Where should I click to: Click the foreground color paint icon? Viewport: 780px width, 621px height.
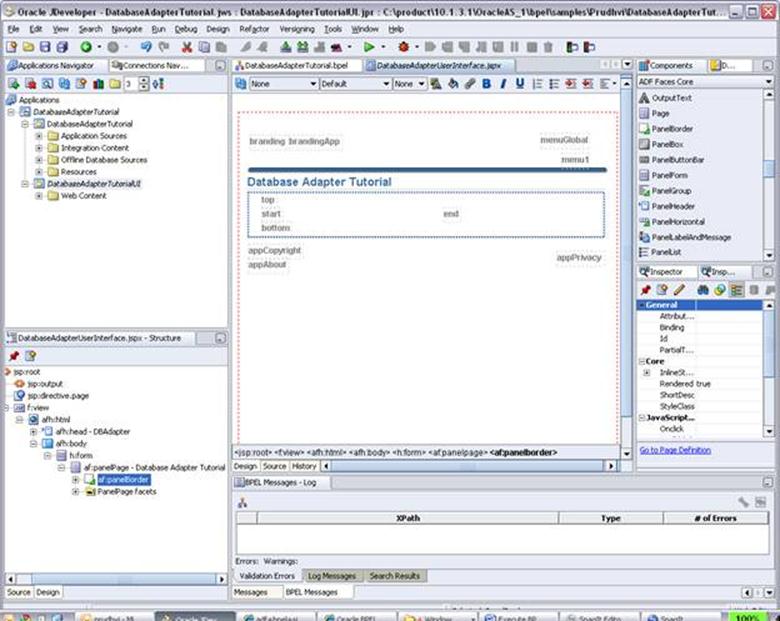(436, 84)
